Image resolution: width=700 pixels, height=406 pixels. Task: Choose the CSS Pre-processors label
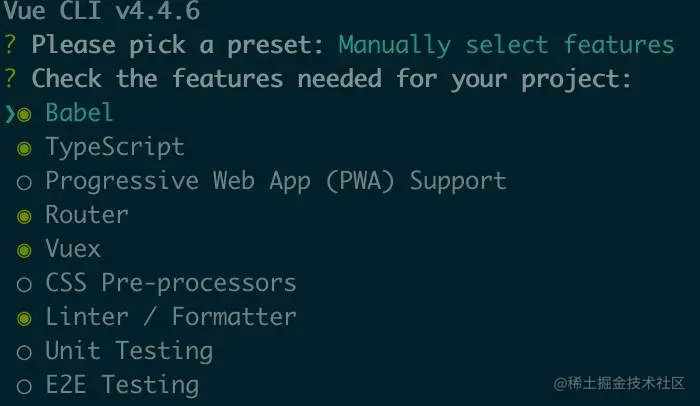[171, 283]
